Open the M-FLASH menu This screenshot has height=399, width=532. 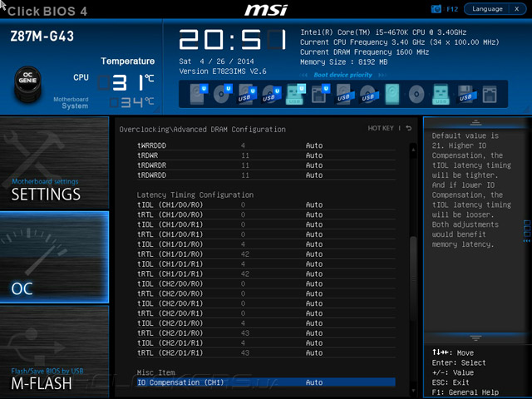[54, 352]
